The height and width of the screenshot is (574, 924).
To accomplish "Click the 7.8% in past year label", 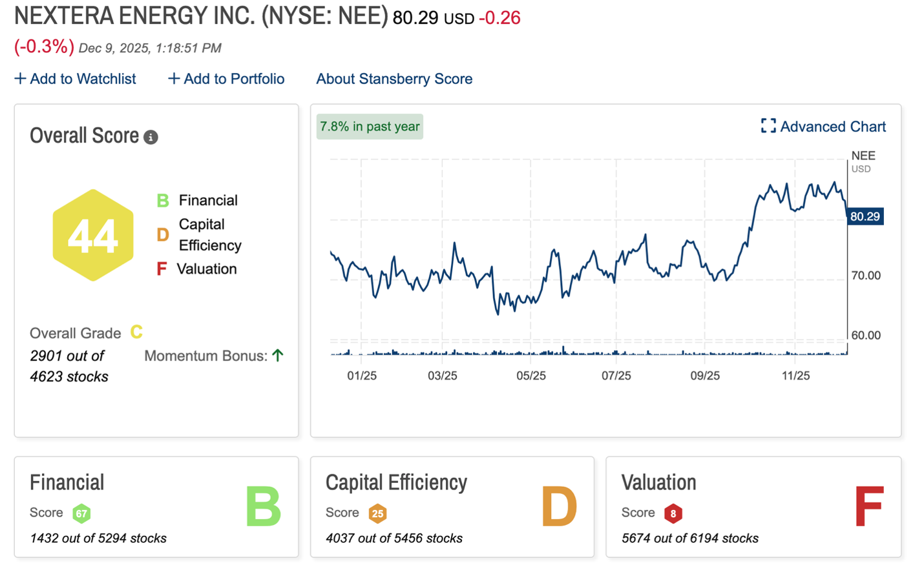I will (370, 127).
